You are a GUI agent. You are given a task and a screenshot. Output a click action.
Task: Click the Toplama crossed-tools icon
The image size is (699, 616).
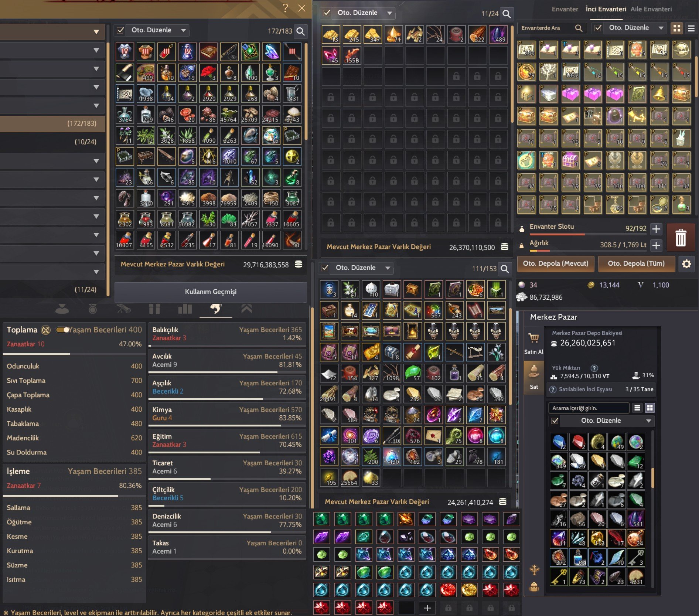click(x=46, y=330)
